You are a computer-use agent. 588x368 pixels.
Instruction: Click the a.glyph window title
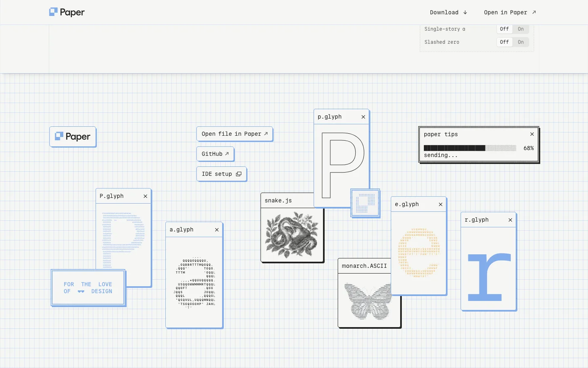click(182, 230)
